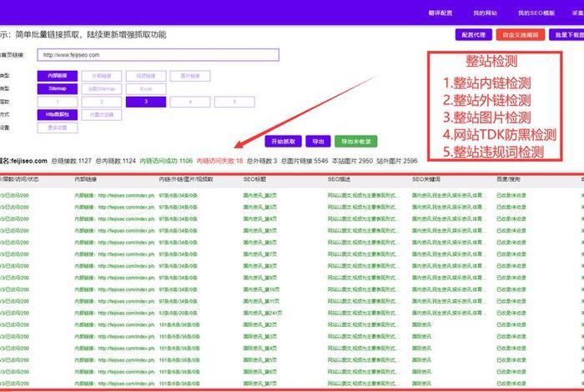The width and height of the screenshot is (584, 392).
Task: Click the 53条/6条/20条/0条 count cell
Action: click(x=178, y=313)
